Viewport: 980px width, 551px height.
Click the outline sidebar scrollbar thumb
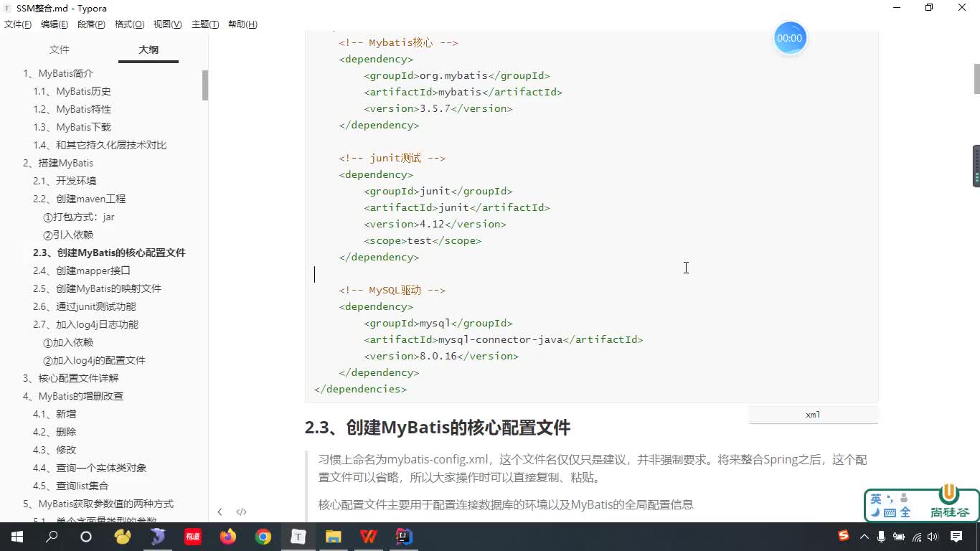(x=205, y=85)
